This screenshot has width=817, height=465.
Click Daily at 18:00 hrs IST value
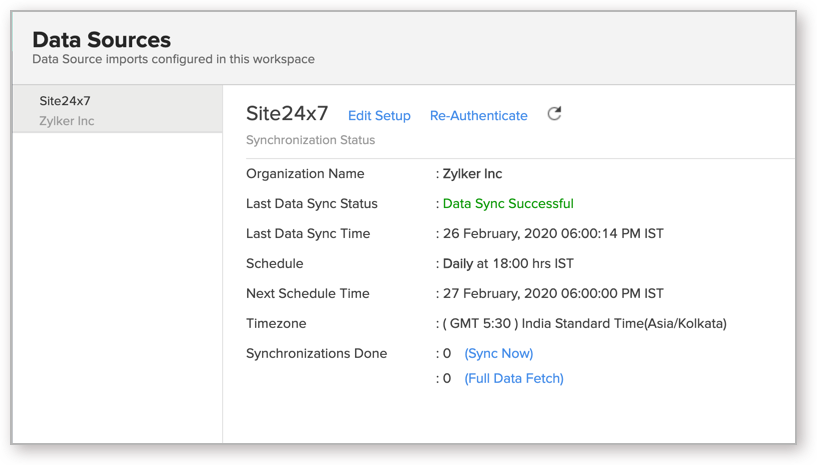pos(508,263)
